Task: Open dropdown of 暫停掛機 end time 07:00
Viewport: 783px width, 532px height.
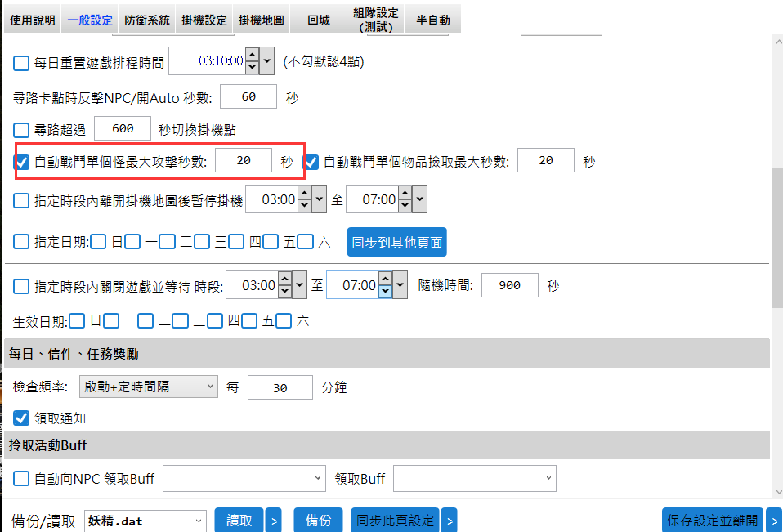Action: point(420,199)
